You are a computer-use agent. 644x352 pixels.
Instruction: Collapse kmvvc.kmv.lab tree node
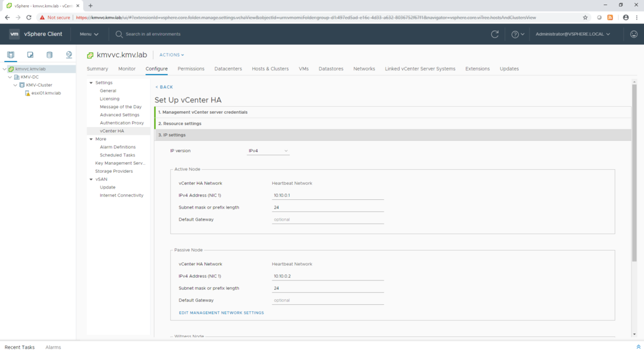[4, 69]
